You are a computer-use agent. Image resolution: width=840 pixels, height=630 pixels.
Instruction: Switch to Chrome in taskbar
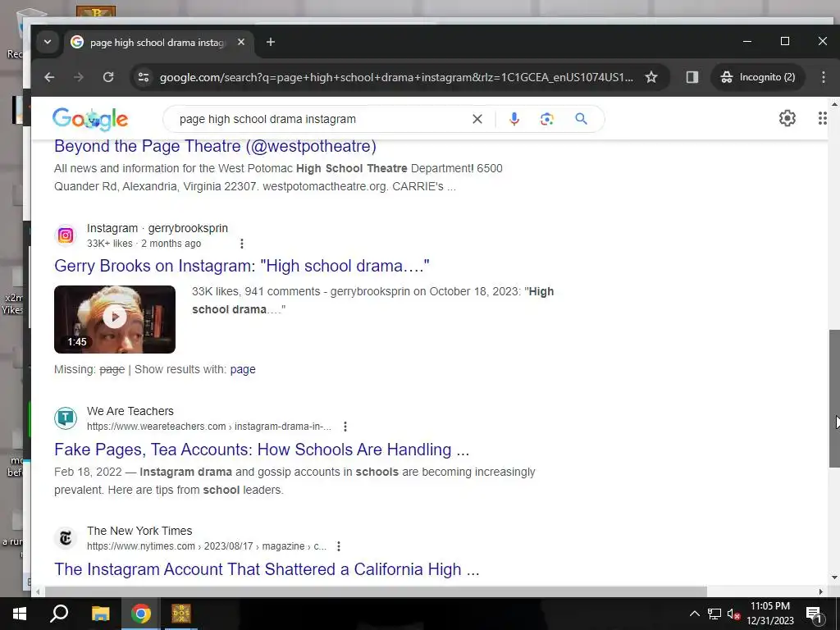(x=140, y=614)
